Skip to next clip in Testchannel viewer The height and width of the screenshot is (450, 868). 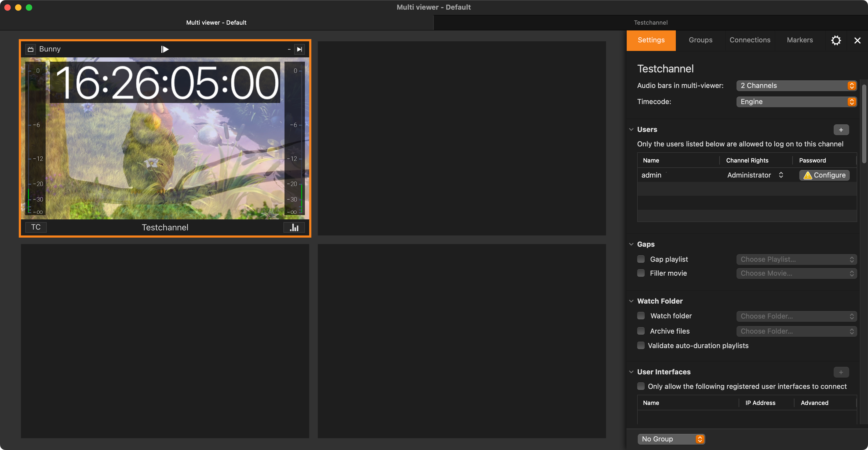pyautogui.click(x=299, y=49)
